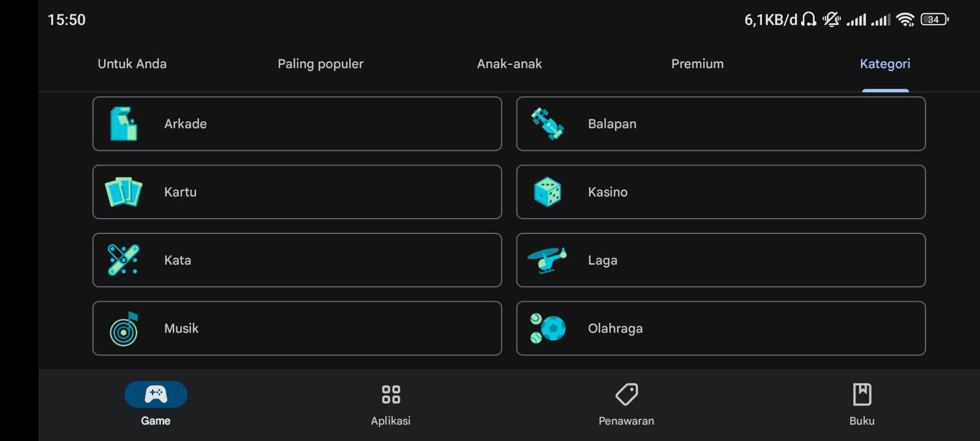The width and height of the screenshot is (980, 441).
Task: Open Buku via the bookmark icon
Action: [861, 394]
